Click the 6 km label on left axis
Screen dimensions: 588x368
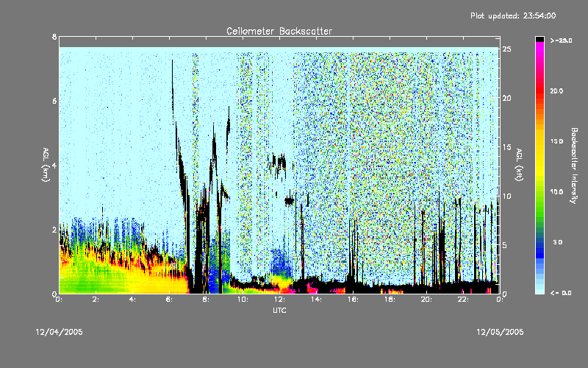tap(54, 101)
